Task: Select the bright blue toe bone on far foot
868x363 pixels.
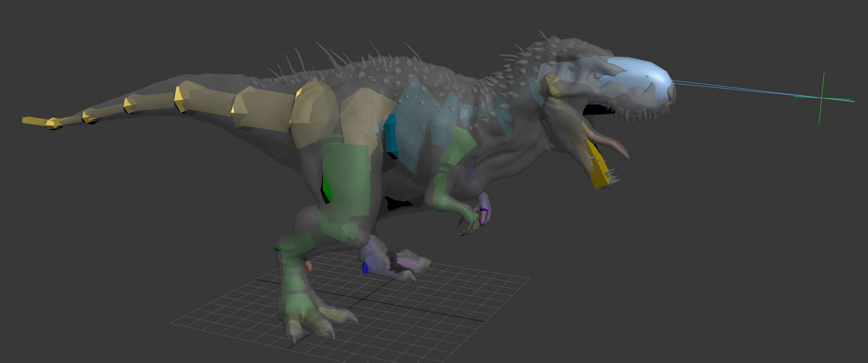Action: [x=366, y=268]
